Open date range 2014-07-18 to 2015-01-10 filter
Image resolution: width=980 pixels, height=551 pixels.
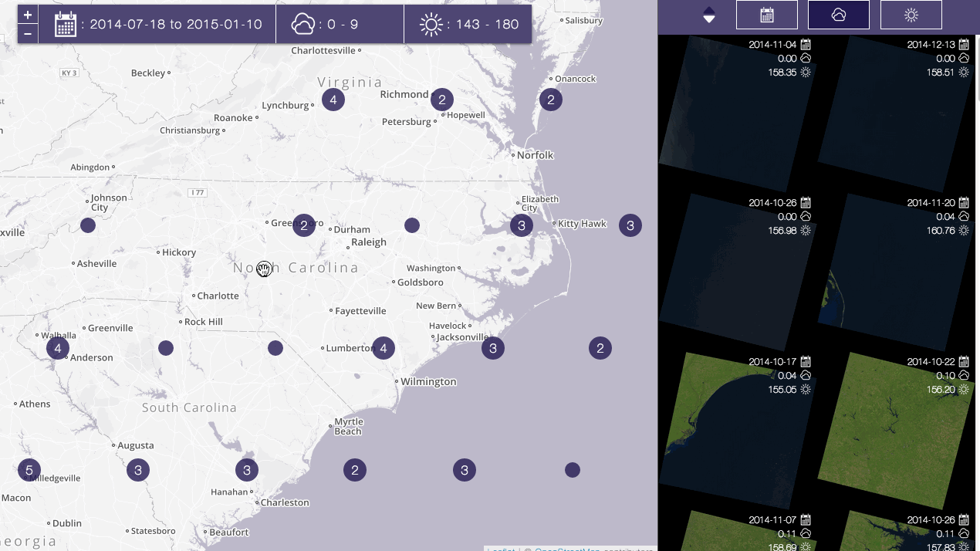[157, 25]
